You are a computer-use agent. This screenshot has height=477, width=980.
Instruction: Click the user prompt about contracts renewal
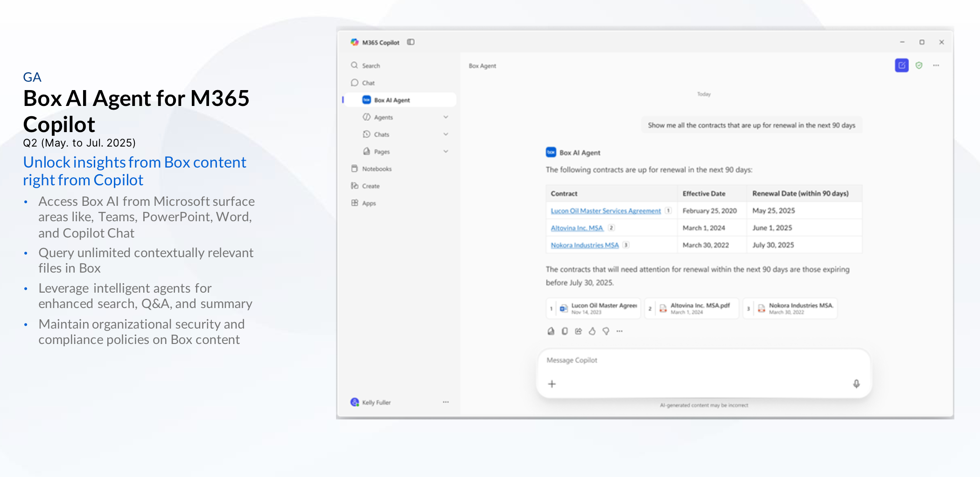tap(751, 125)
